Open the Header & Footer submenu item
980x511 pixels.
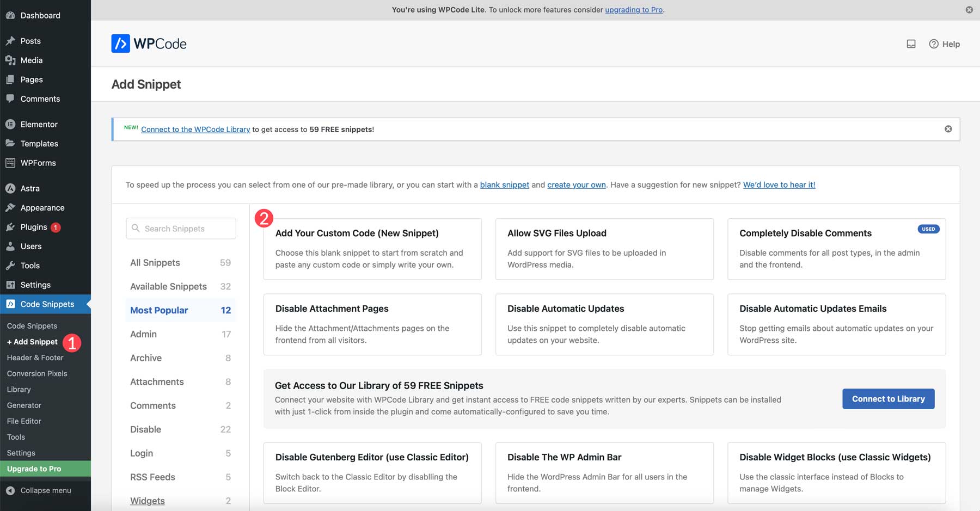[x=35, y=358]
